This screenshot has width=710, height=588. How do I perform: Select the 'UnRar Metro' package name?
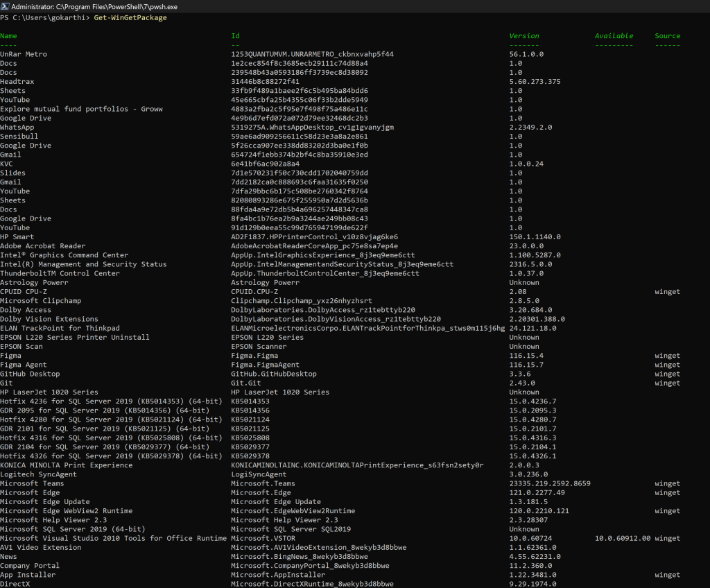point(24,54)
